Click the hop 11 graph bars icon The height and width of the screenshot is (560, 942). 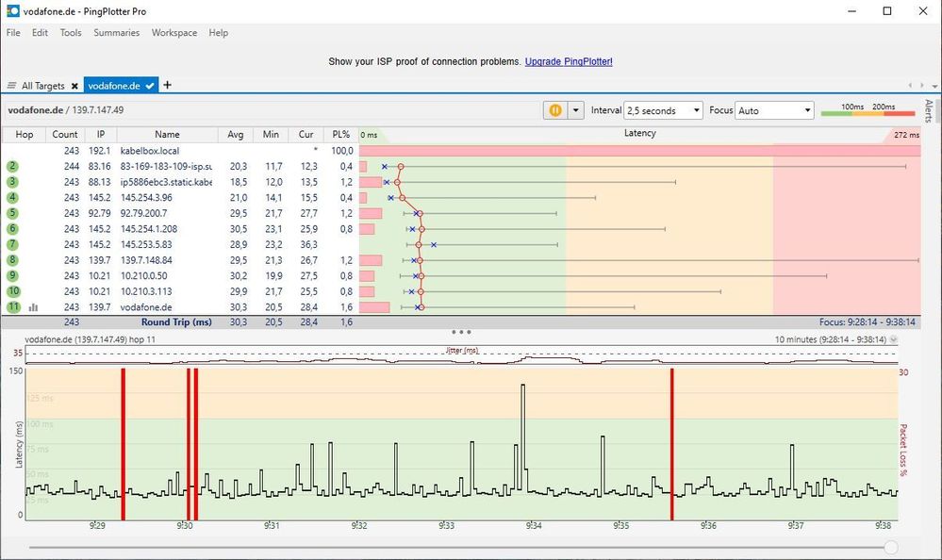point(34,307)
